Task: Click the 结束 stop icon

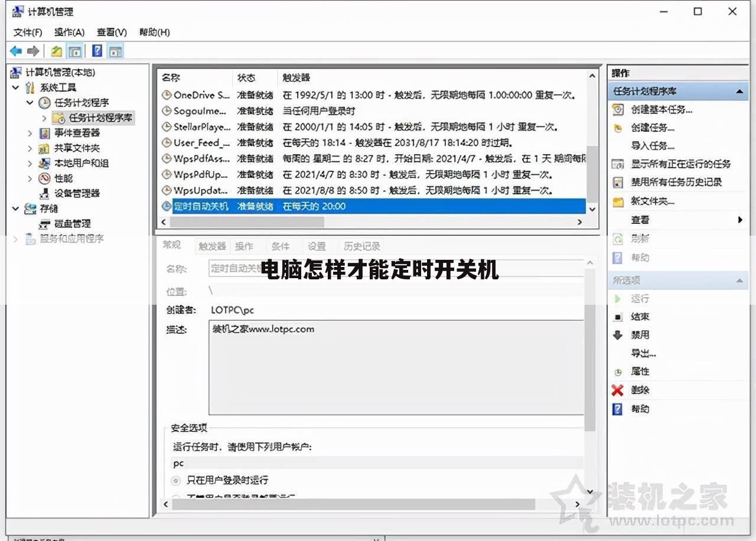Action: tap(617, 317)
